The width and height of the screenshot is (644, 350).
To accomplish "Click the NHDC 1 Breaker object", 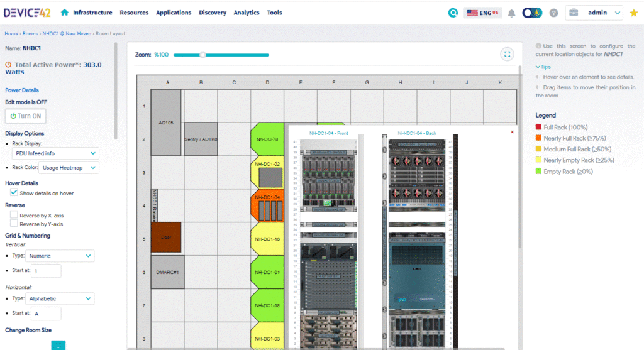I will [155, 205].
